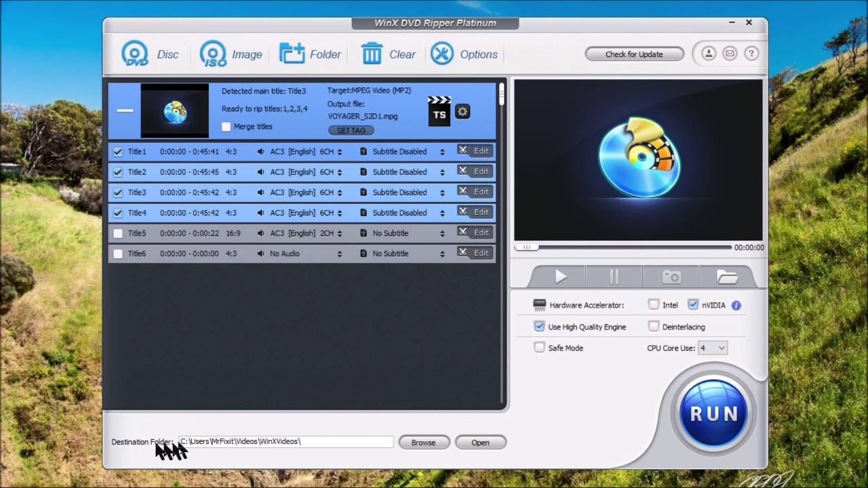This screenshot has height=488, width=868.
Task: Toggle Use High Quality Engine
Action: coord(539,327)
